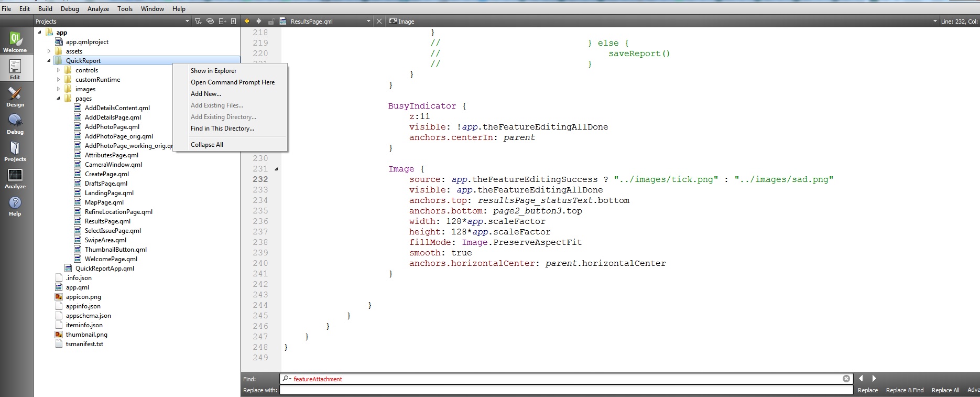980x397 pixels.
Task: Open the ResultsPage.qml file dropdown
Action: [368, 22]
